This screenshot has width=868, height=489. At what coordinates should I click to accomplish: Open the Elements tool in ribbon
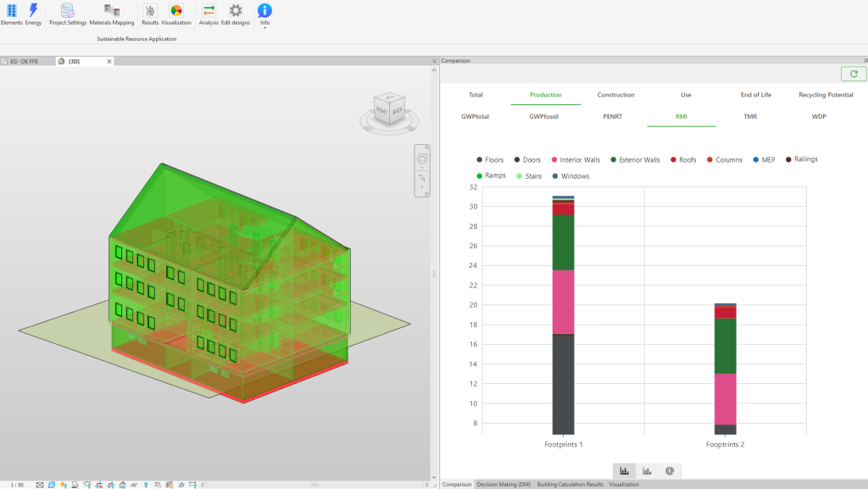[x=11, y=14]
